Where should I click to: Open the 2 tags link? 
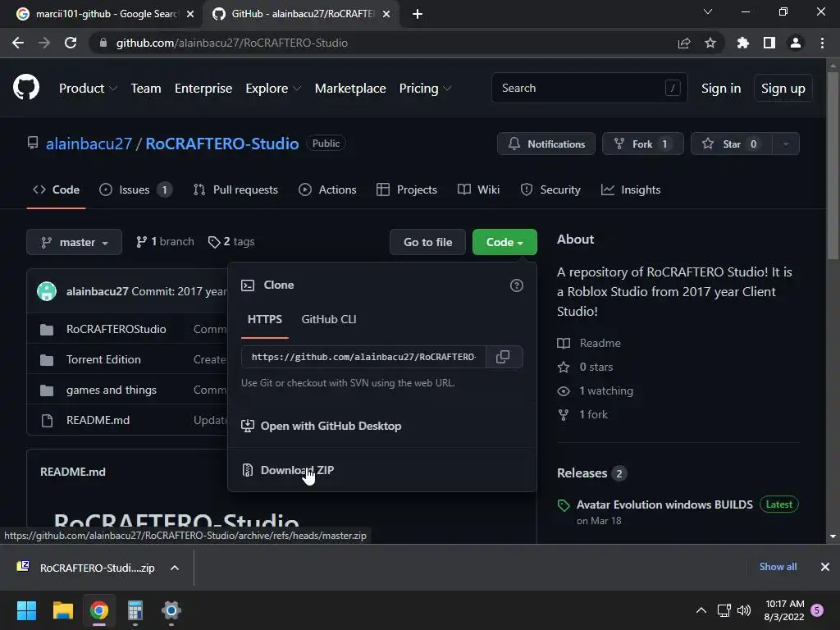231,242
